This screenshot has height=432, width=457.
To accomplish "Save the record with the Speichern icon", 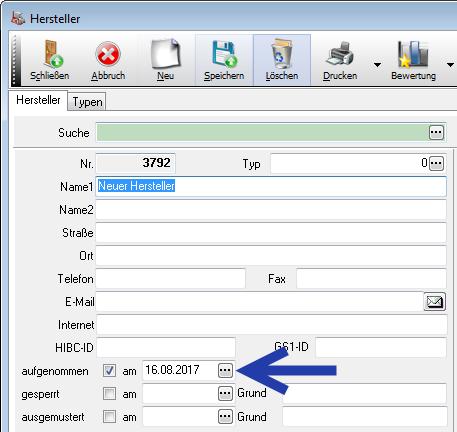I will pyautogui.click(x=224, y=54).
